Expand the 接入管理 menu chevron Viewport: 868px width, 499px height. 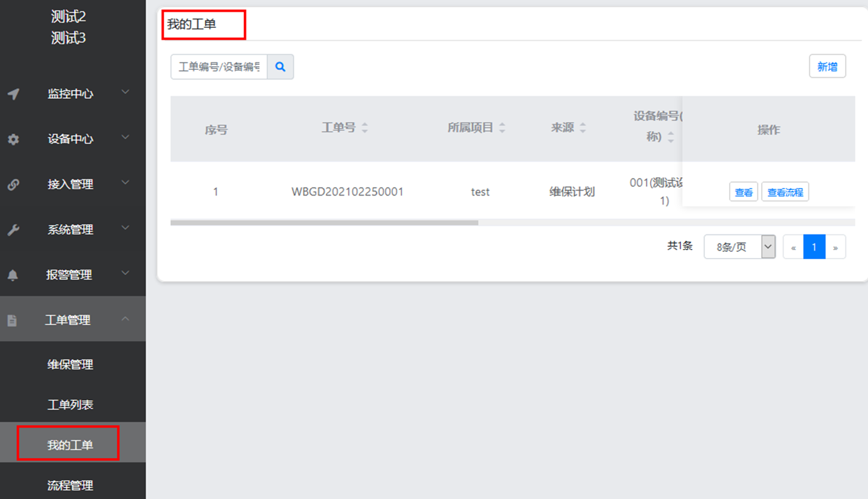[x=125, y=182]
